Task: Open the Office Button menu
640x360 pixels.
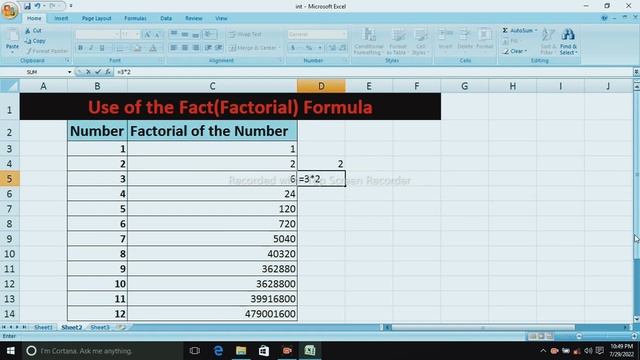Action: [9, 10]
